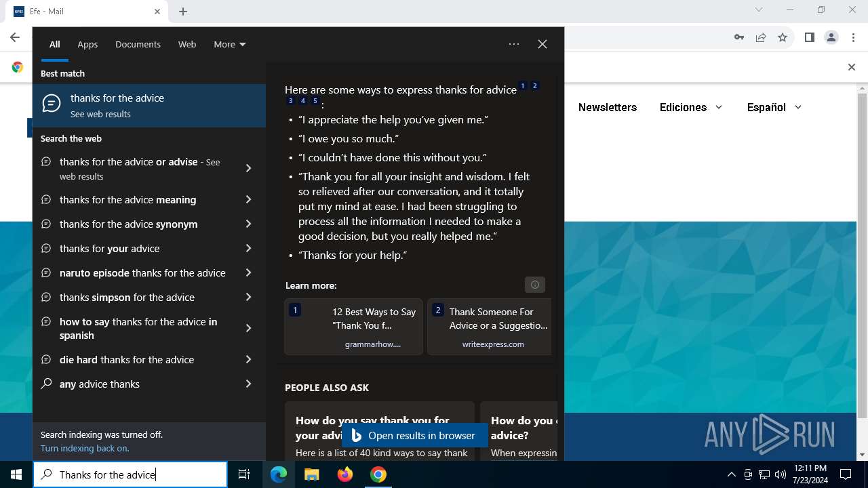Screen dimensions: 868x488
Task: Click citation reference number 1
Action: coord(523,86)
